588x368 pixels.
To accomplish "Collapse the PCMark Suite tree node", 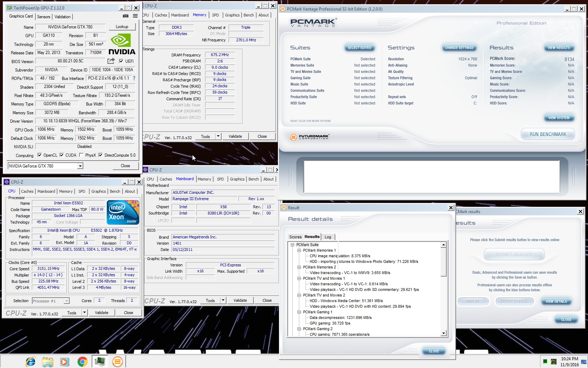I will coord(293,245).
